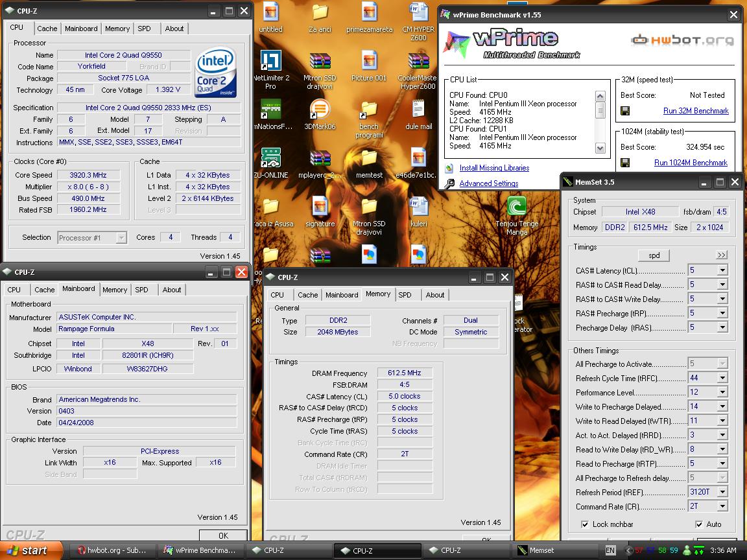Open Write to Precharge Delayed dropdown
Viewport: 747px width, 560px height.
722,406
